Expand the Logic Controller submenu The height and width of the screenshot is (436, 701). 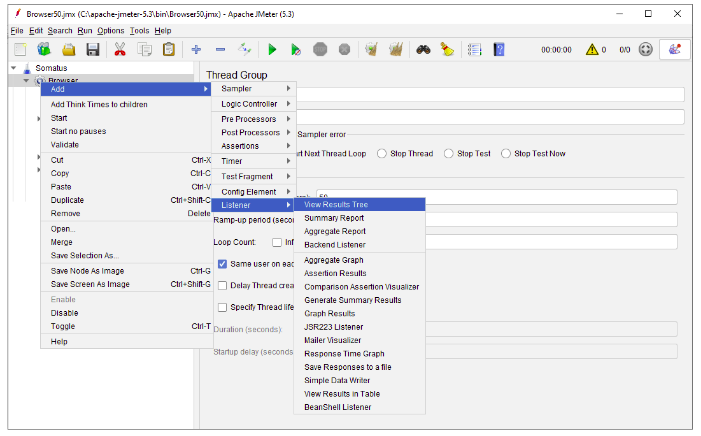coord(253,104)
